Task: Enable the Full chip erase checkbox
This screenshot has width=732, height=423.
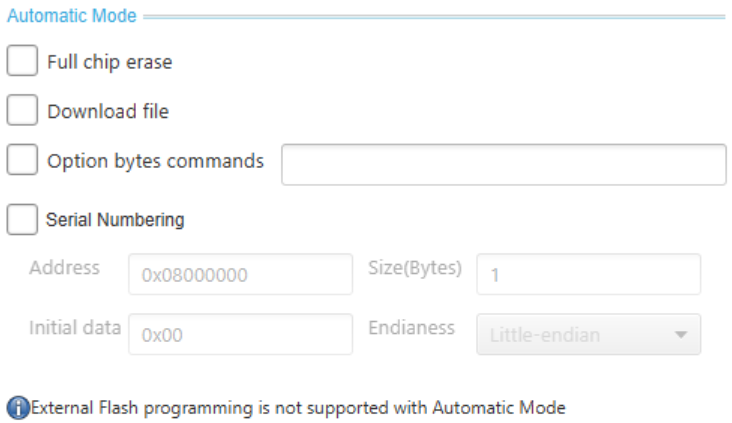Action: pyautogui.click(x=22, y=60)
